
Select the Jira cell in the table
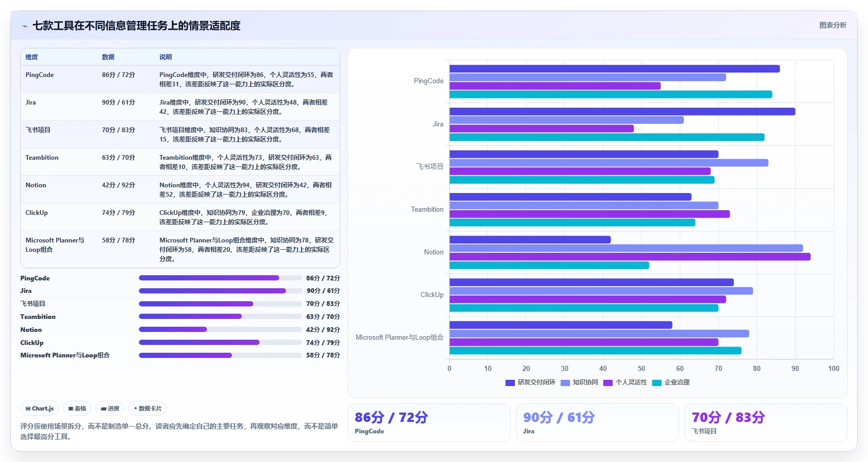click(31, 102)
